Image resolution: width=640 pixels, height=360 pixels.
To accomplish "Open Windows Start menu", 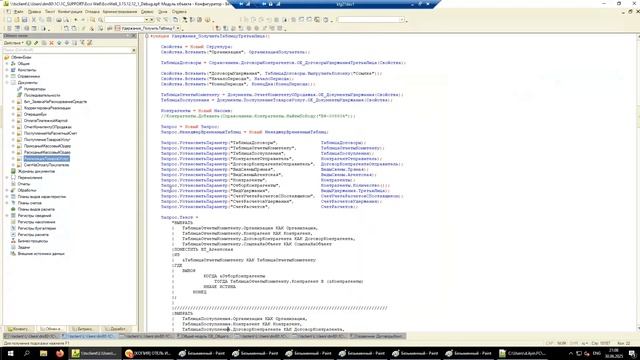I will tap(11, 353).
